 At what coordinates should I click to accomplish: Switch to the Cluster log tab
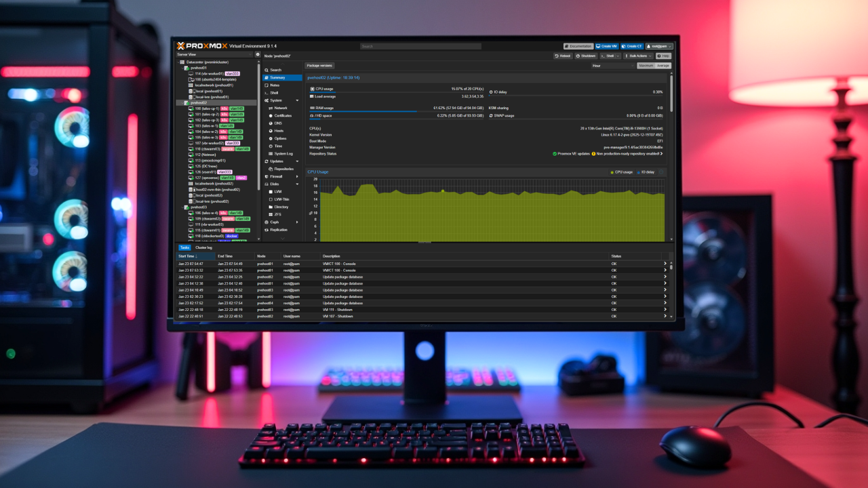click(204, 247)
